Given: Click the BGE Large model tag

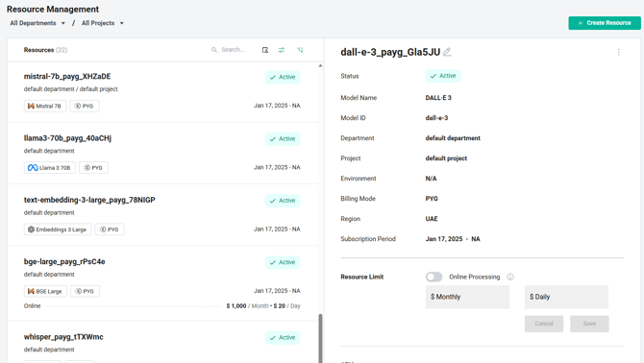Looking at the screenshot, I should tap(45, 291).
